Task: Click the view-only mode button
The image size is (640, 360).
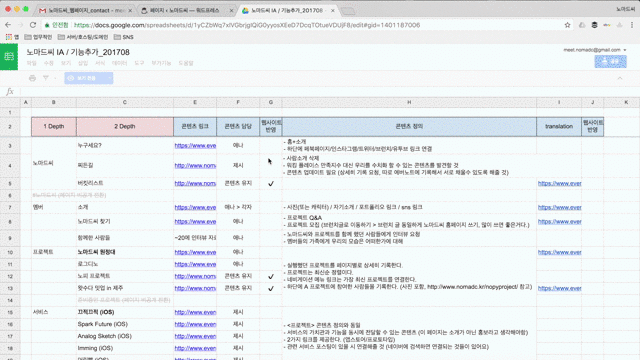Action: coord(85,78)
